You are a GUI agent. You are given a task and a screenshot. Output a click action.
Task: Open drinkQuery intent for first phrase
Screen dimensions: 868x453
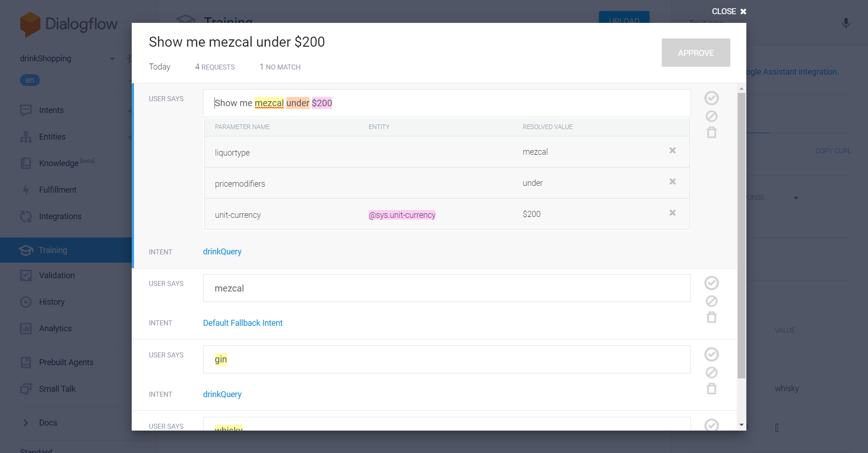[x=222, y=252]
